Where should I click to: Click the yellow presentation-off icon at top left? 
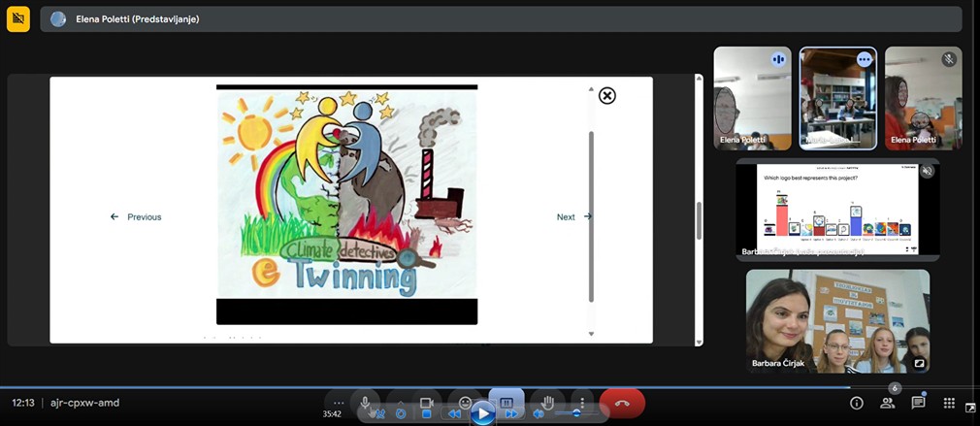(18, 18)
